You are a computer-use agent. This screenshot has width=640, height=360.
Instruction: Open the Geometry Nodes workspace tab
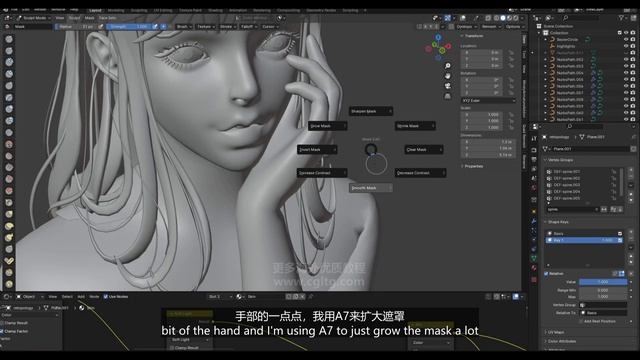pos(321,11)
